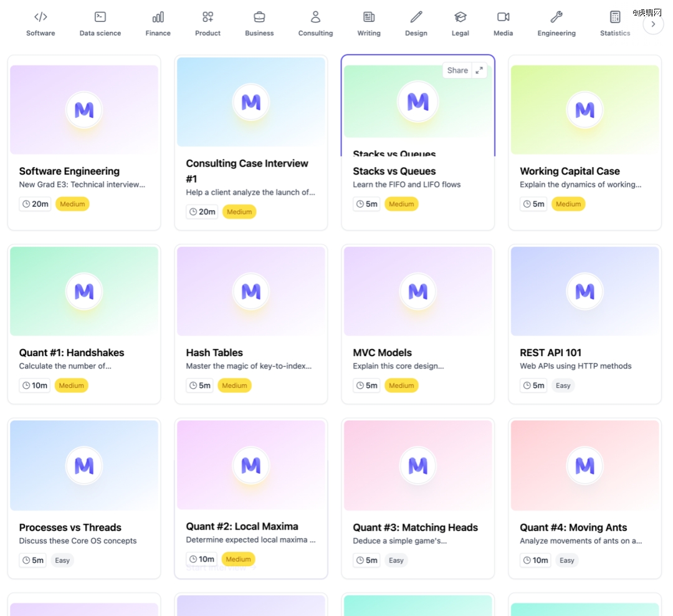Switch to the Software category tab
The image size is (673, 616).
tap(41, 24)
